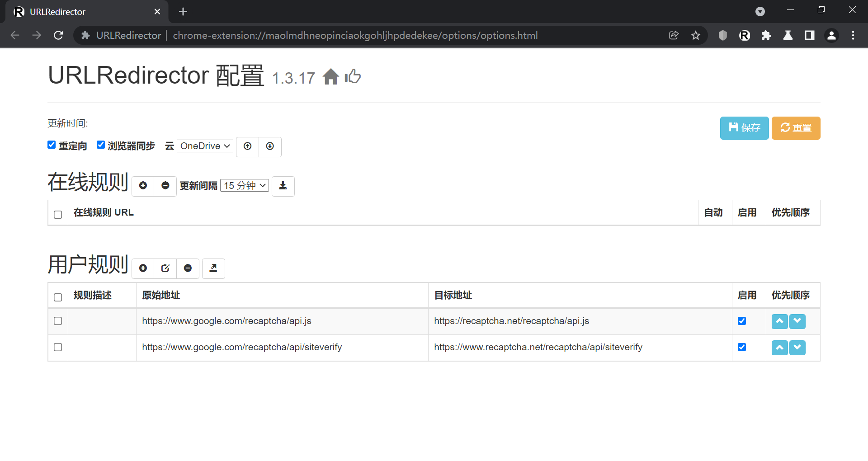Edit the selected user rule
Viewport: 868px width, 461px height.
[x=165, y=268]
